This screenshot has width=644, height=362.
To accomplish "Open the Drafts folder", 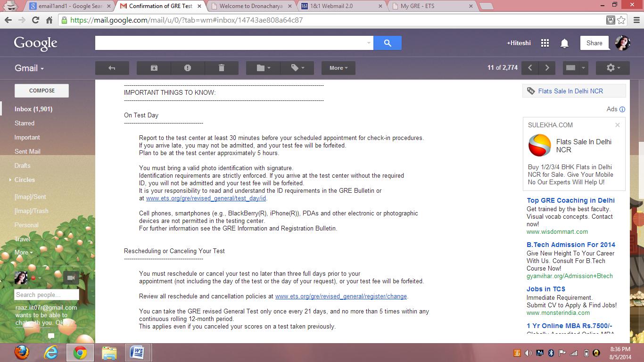I will 23,165.
